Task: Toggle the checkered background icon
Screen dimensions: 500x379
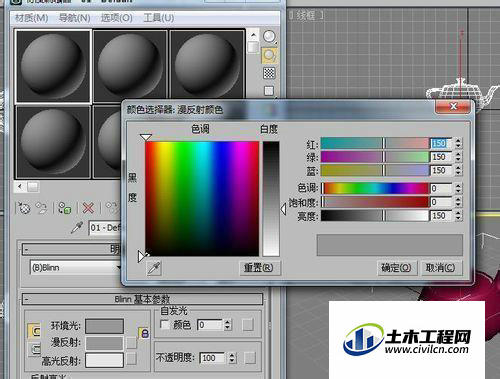Action: point(269,73)
